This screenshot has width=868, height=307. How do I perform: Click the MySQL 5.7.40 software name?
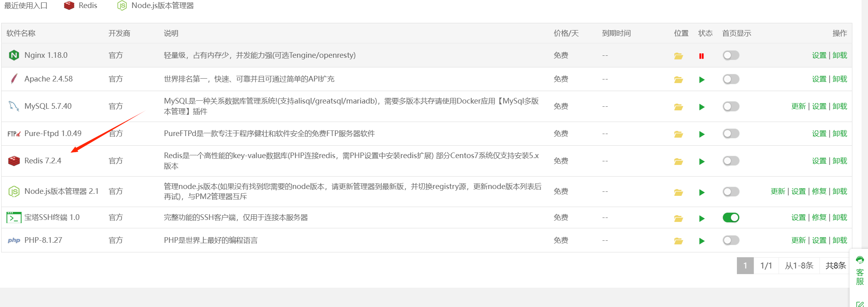(48, 106)
